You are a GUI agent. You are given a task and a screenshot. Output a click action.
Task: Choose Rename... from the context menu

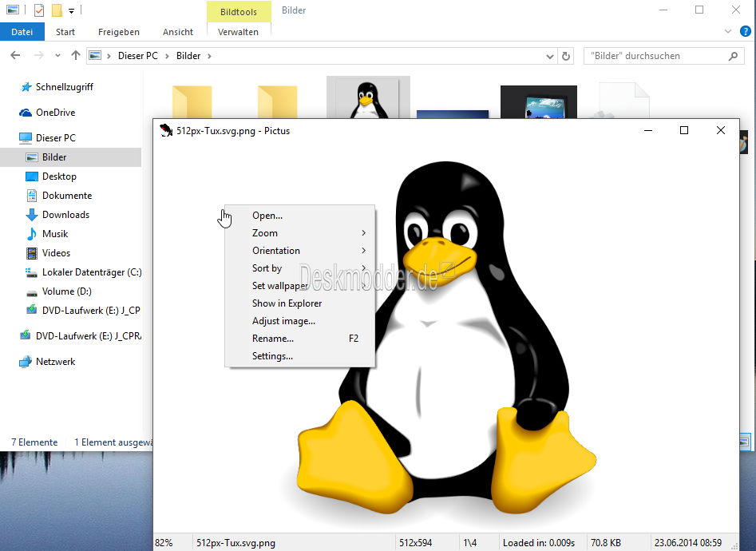(300, 339)
